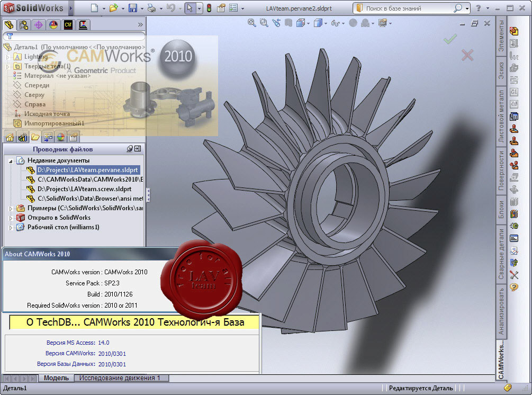This screenshot has width=532, height=395.
Task: Click the CAMWorks options tools icon
Action: (x=514, y=275)
